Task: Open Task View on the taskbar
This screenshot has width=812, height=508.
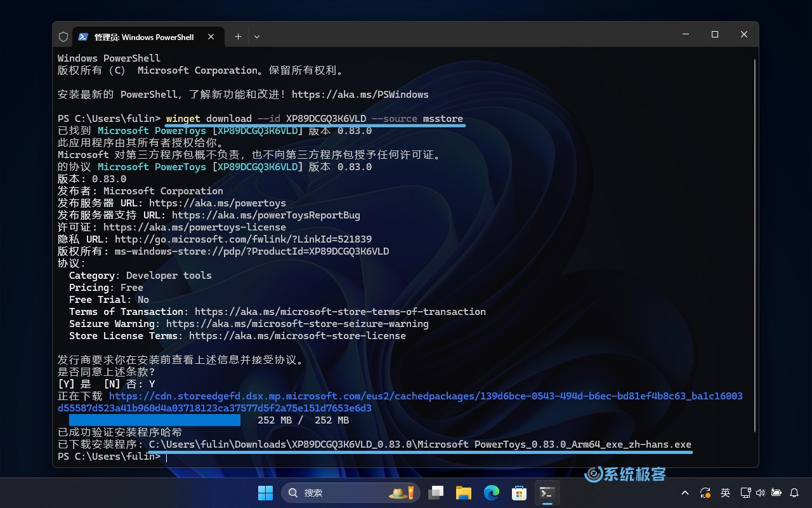Action: click(x=436, y=493)
